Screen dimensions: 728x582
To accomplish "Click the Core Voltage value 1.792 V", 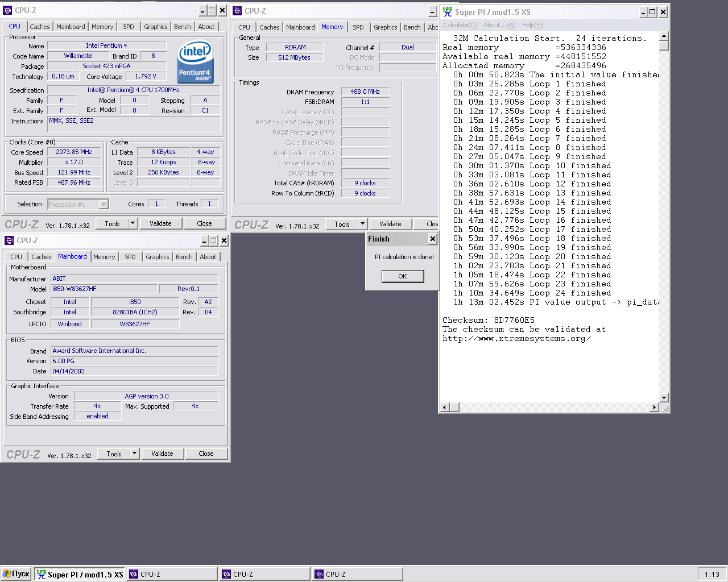I will [x=146, y=76].
